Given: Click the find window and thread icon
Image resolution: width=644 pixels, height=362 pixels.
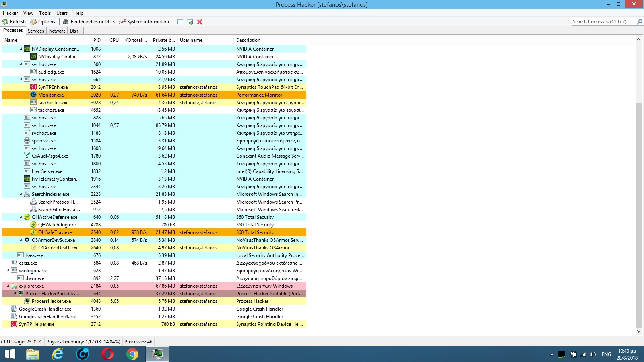Looking at the screenshot, I should tap(190, 22).
